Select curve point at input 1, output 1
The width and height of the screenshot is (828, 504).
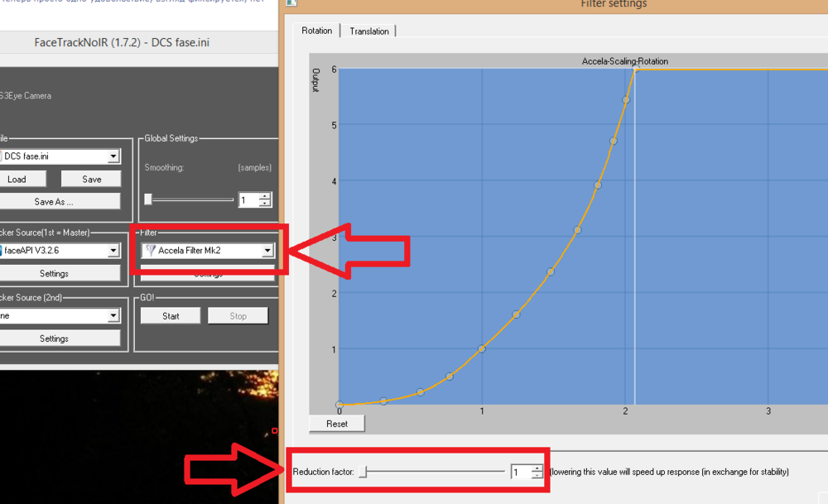pyautogui.click(x=482, y=349)
